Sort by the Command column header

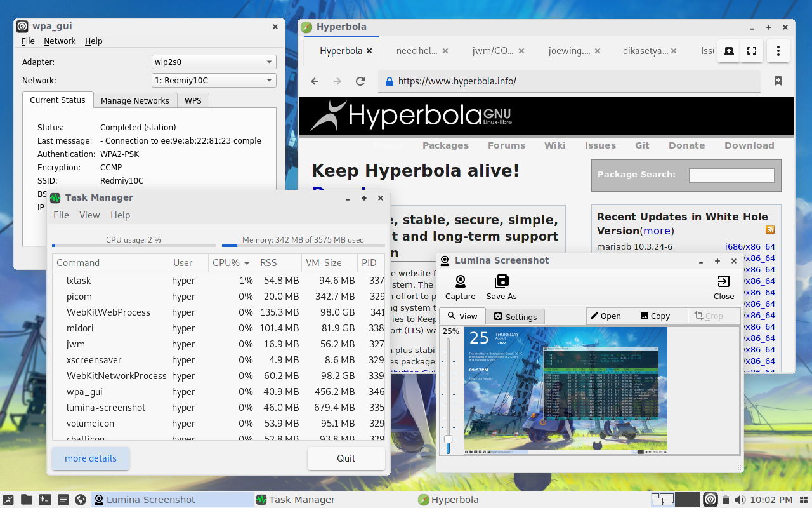pos(110,263)
